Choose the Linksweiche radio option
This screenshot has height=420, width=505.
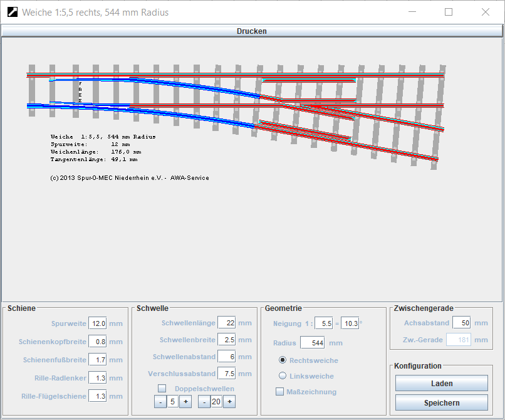click(283, 376)
